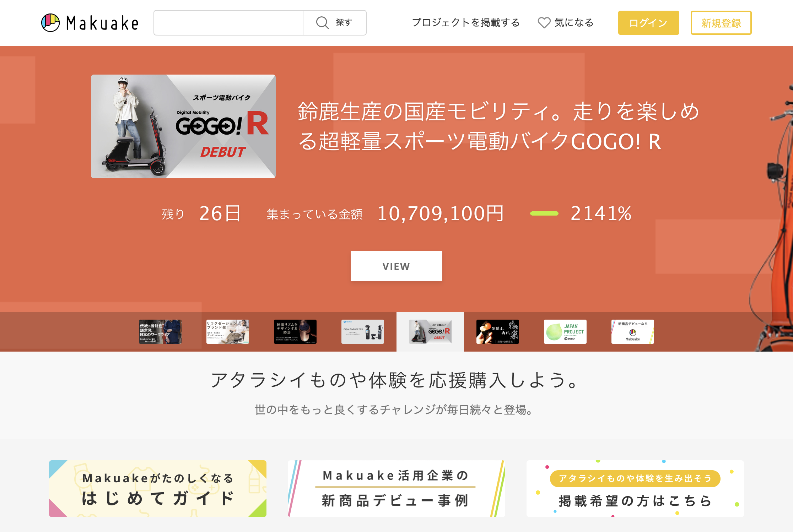
Task: Select the 新商品デビューなら Makuake carousel thumbnail
Action: [x=633, y=332]
